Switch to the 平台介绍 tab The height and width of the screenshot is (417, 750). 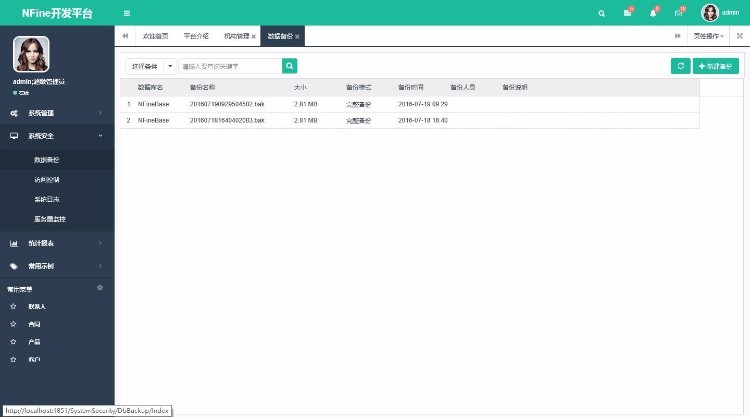(196, 36)
